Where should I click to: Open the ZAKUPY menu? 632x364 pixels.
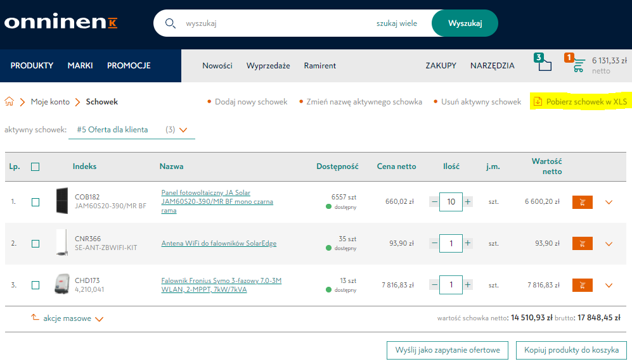441,66
